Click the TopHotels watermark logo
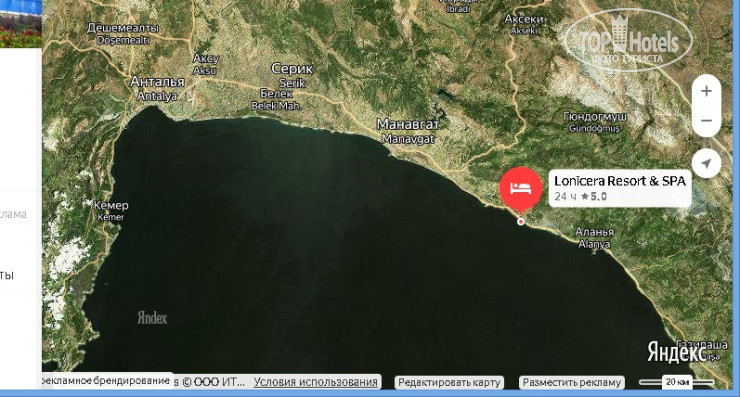The height and width of the screenshot is (397, 740). coord(628,41)
